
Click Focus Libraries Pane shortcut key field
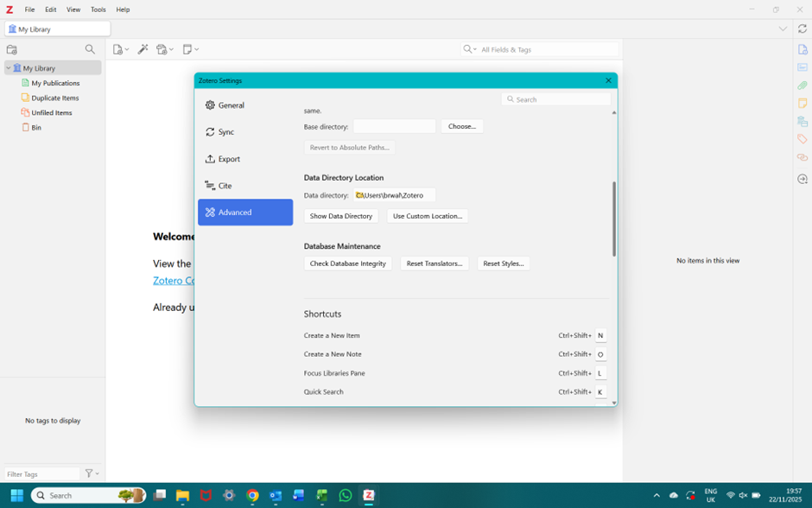pos(600,373)
